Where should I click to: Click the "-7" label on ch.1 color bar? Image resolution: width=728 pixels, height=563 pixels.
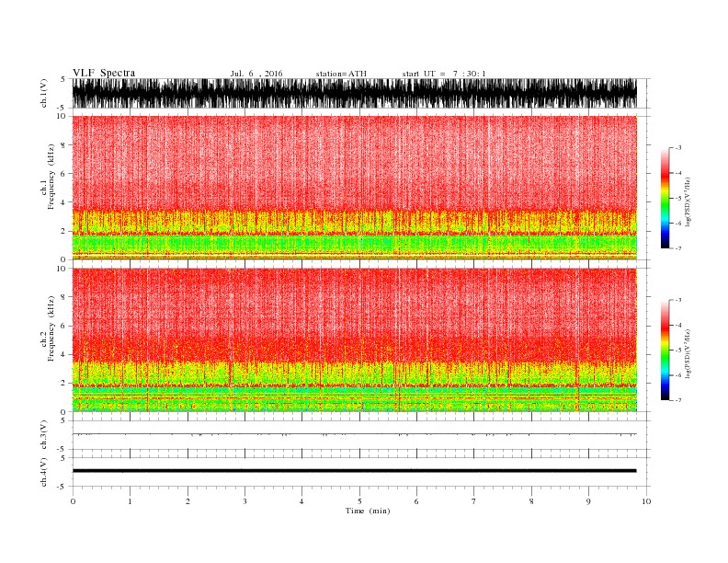tap(678, 248)
